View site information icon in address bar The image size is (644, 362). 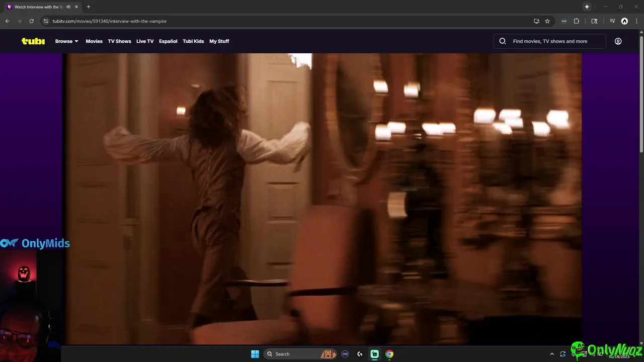click(x=46, y=21)
